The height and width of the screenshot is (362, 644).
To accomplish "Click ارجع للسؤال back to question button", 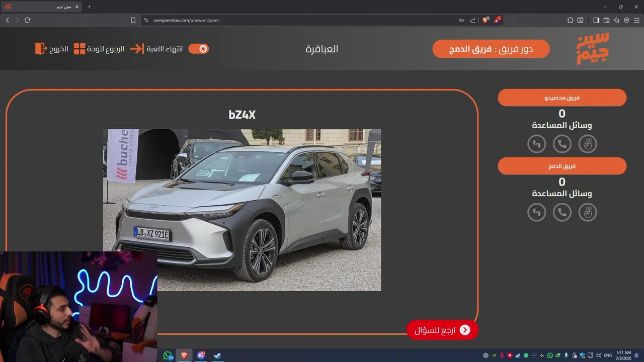I will point(442,330).
